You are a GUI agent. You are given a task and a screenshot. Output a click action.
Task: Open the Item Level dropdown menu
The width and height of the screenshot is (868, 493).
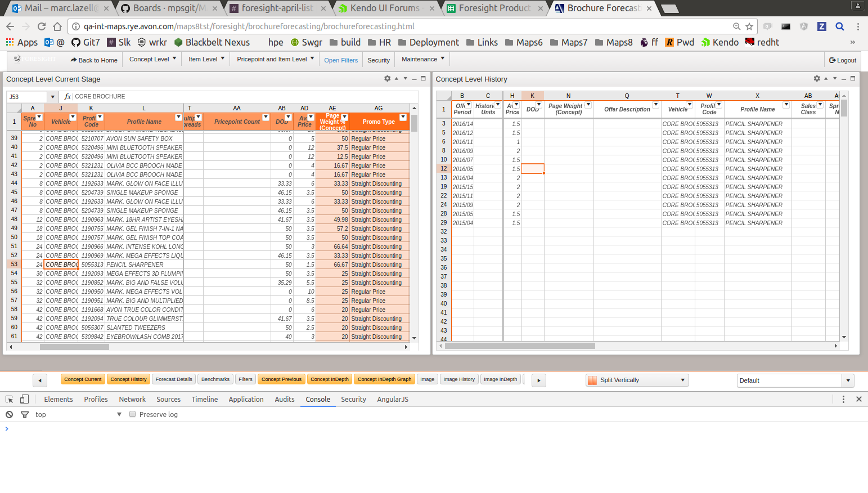tap(206, 59)
